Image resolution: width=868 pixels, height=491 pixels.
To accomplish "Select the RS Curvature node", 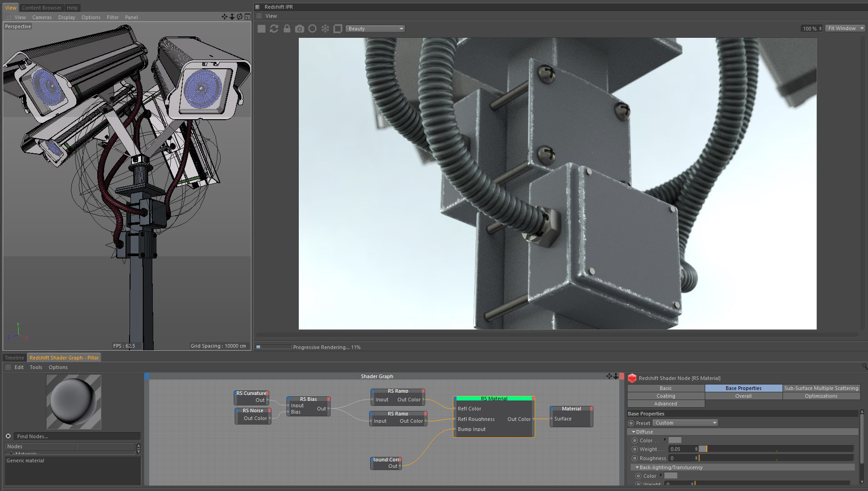I will [251, 397].
